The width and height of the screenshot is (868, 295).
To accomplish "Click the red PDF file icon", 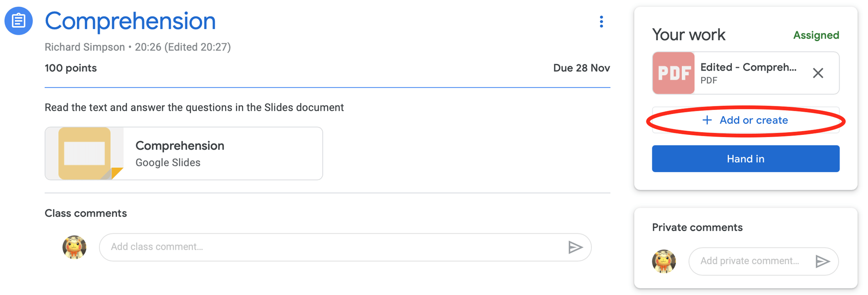I will [674, 73].
